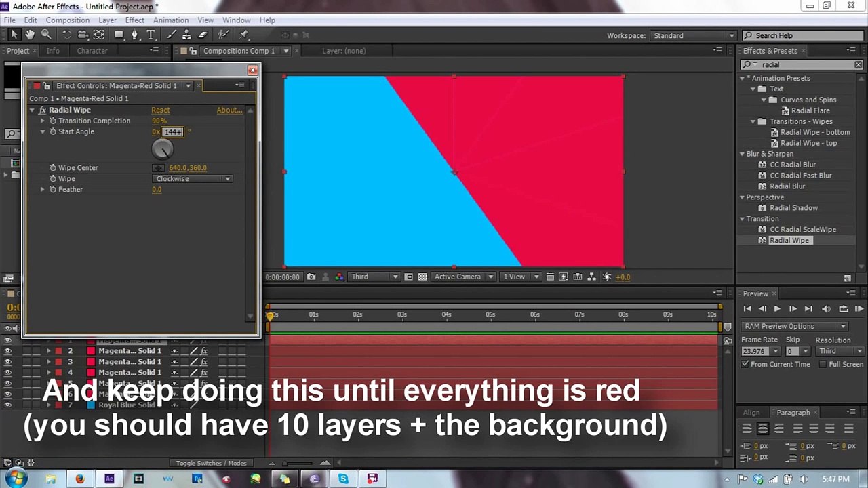
Task: Click the Transition Completion 90% value
Action: pyautogui.click(x=159, y=121)
